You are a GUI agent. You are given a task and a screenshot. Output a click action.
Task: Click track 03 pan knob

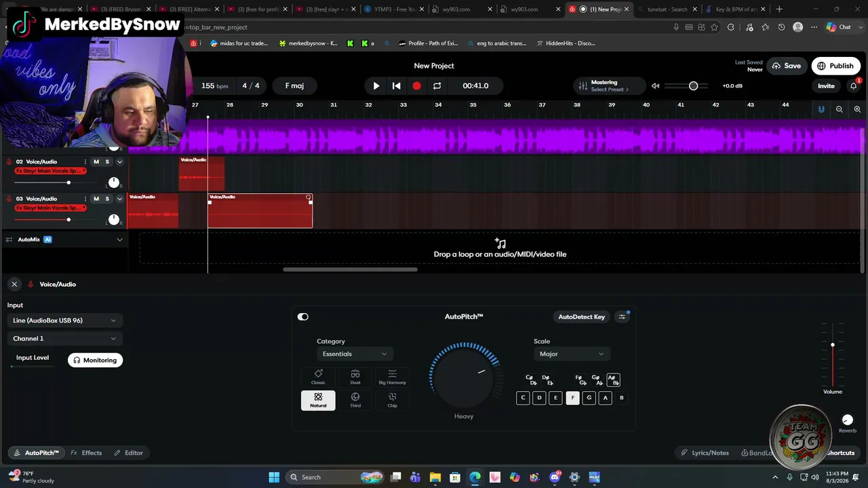114,220
